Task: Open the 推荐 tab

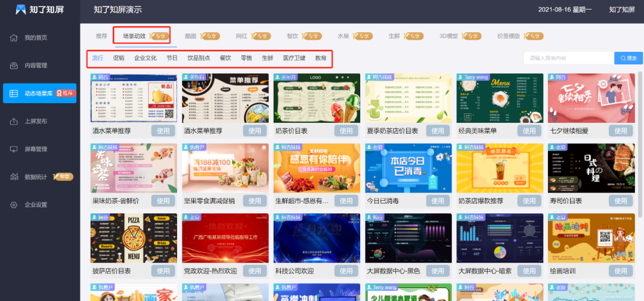Action: tap(101, 36)
